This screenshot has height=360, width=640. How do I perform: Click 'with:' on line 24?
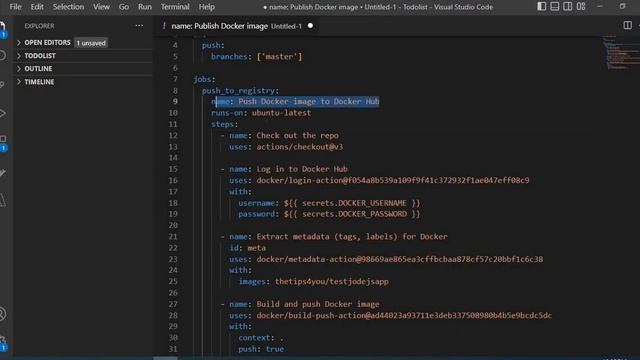coord(240,270)
